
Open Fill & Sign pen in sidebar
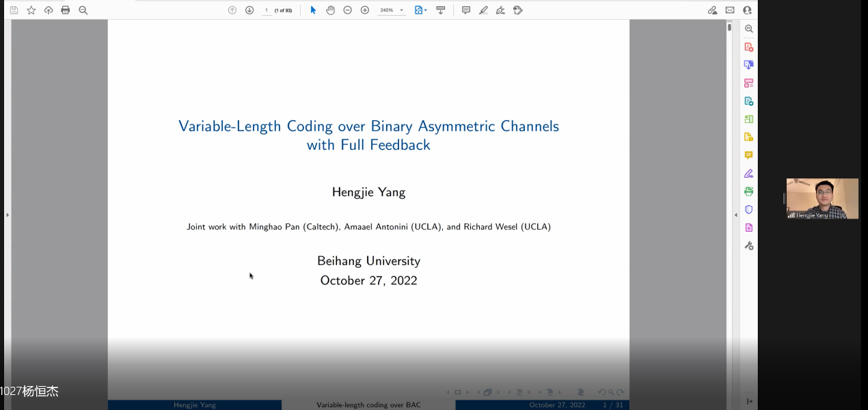[748, 174]
